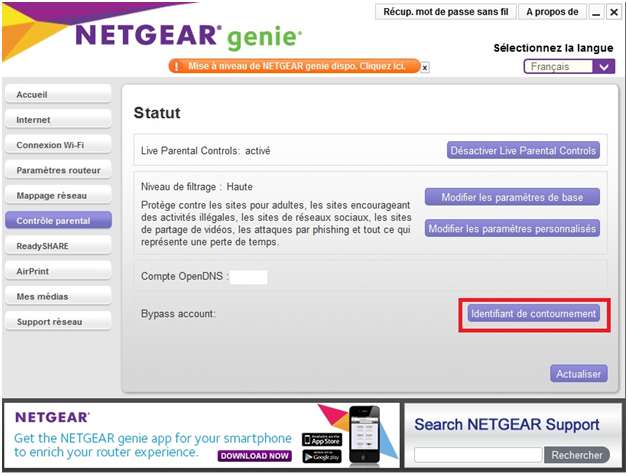Select Connexion Wi-Fi in sidebar
The width and height of the screenshot is (628, 476).
(58, 145)
